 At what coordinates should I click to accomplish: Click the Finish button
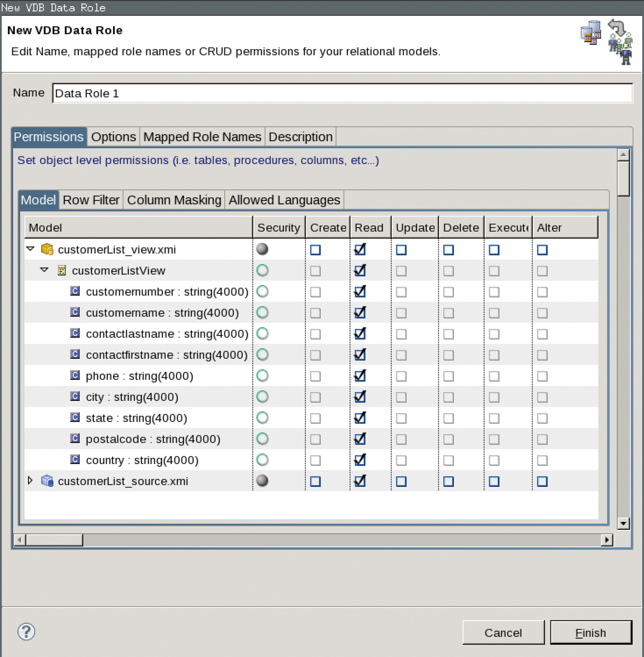[x=591, y=632]
